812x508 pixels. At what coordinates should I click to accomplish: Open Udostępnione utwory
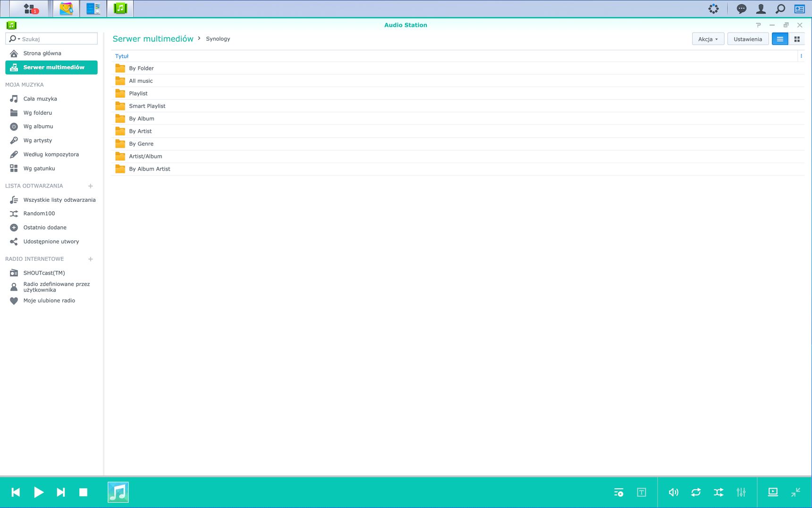tap(51, 241)
